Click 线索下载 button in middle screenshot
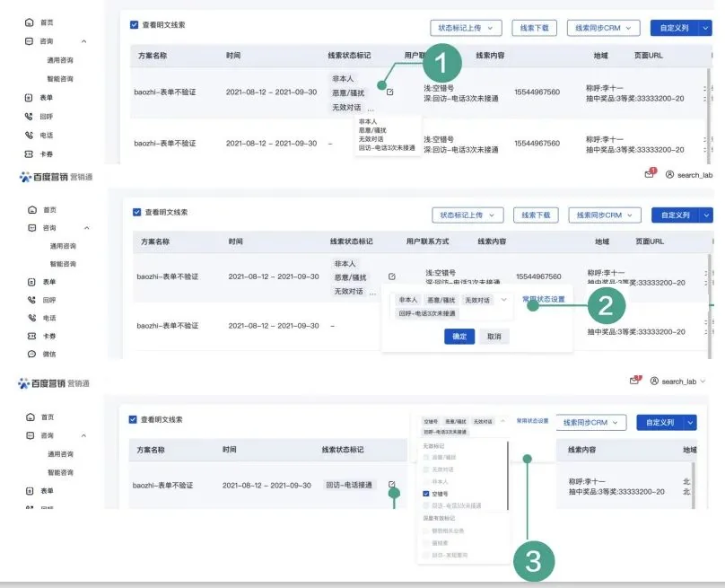 tap(536, 215)
